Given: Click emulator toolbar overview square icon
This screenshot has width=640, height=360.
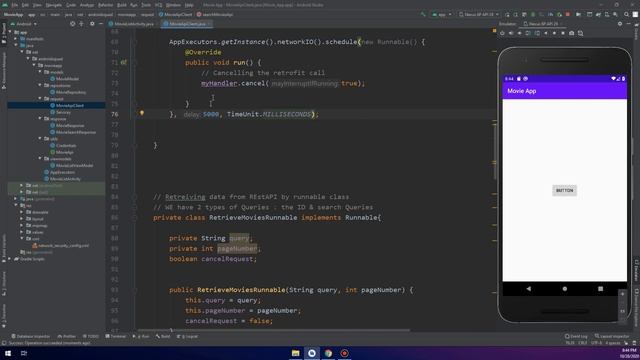Looking at the screenshot, I should coord(563,33).
